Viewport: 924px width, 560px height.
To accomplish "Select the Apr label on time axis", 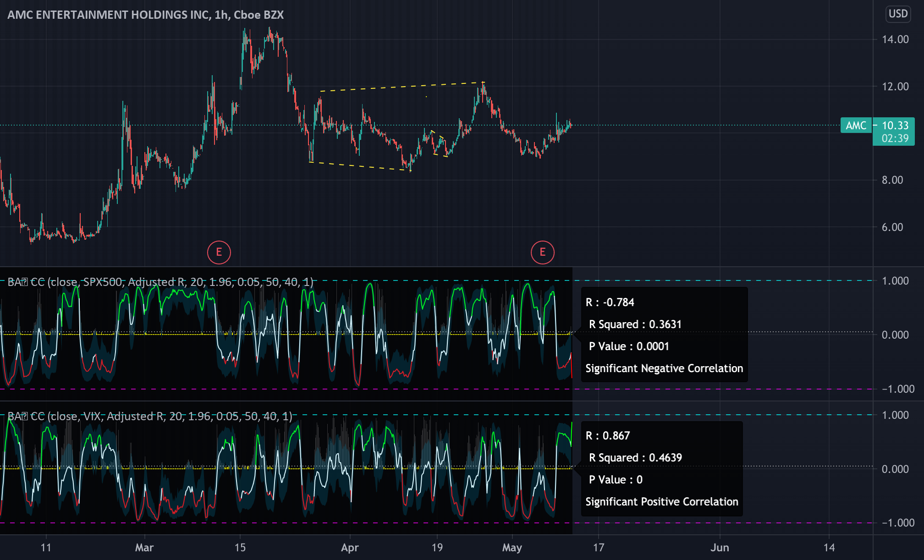I will point(350,547).
